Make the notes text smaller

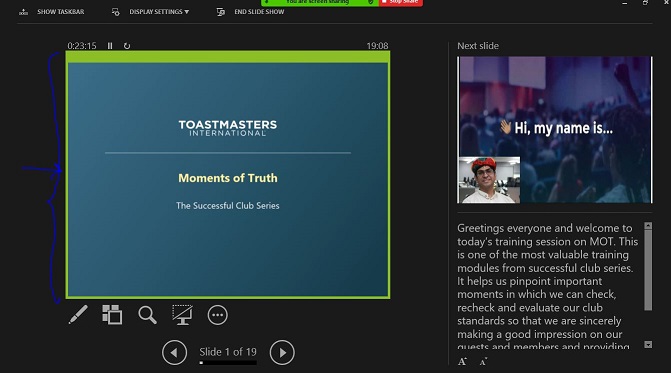[483, 362]
